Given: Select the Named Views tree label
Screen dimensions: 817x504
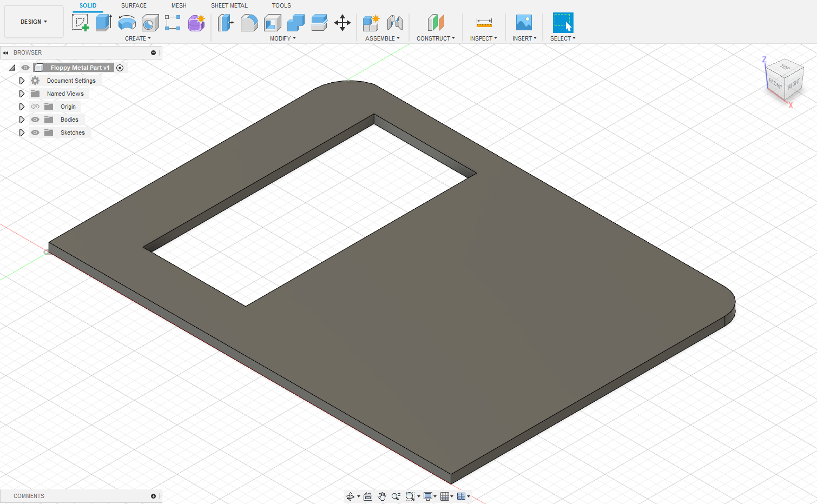Looking at the screenshot, I should point(65,94).
